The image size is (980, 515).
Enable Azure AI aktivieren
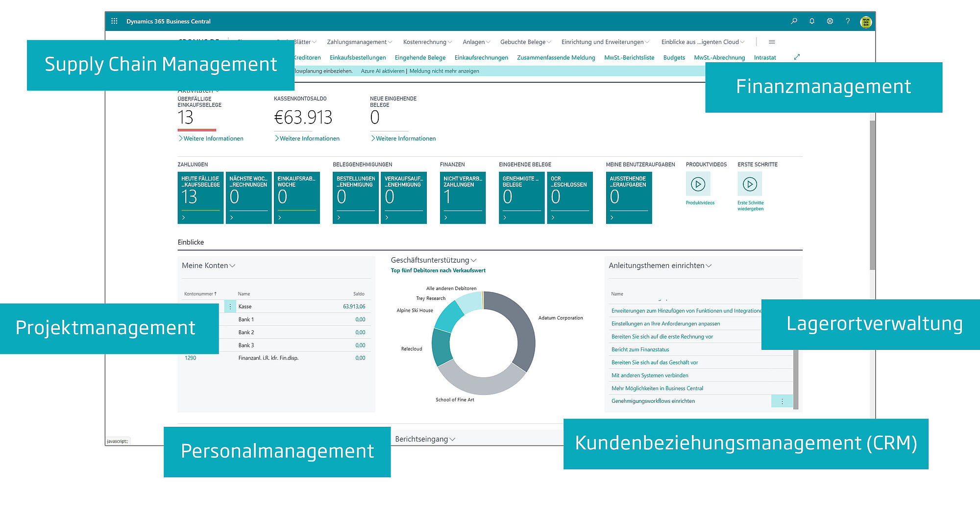pos(382,71)
